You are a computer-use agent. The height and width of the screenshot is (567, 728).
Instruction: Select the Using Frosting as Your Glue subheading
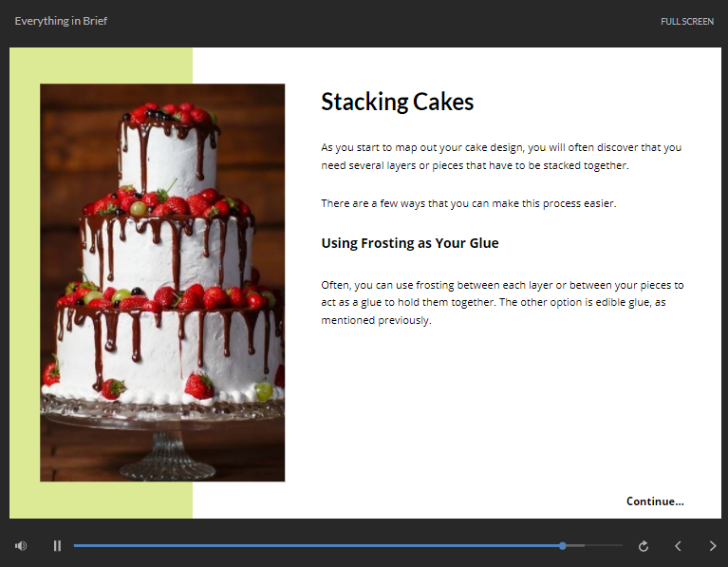click(410, 243)
